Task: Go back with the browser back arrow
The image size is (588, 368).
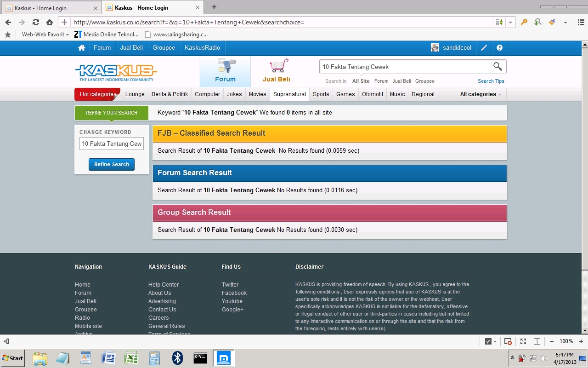Action: tap(8, 22)
